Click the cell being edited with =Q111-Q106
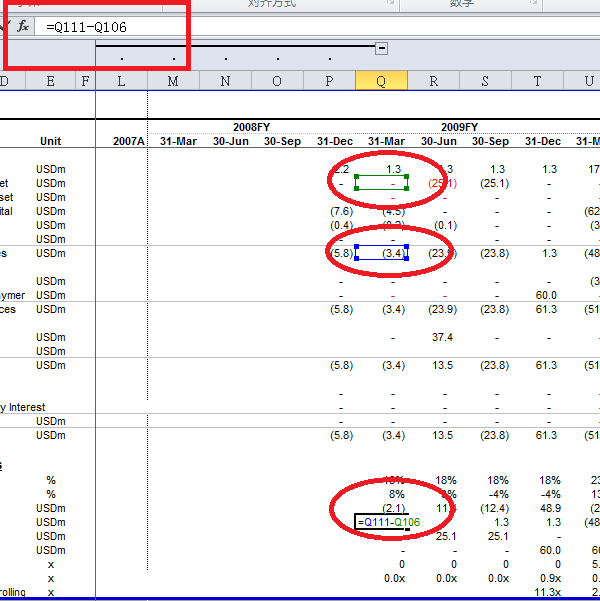 pyautogui.click(x=381, y=522)
